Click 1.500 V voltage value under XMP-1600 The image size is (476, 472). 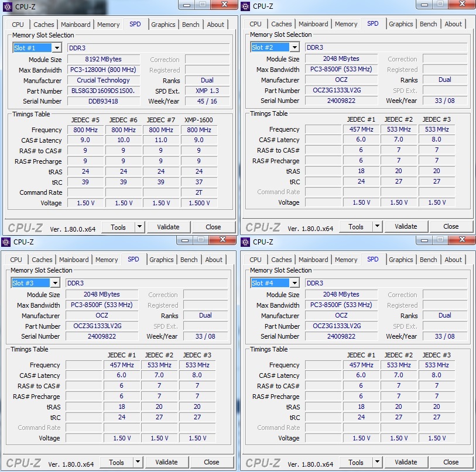tap(199, 203)
